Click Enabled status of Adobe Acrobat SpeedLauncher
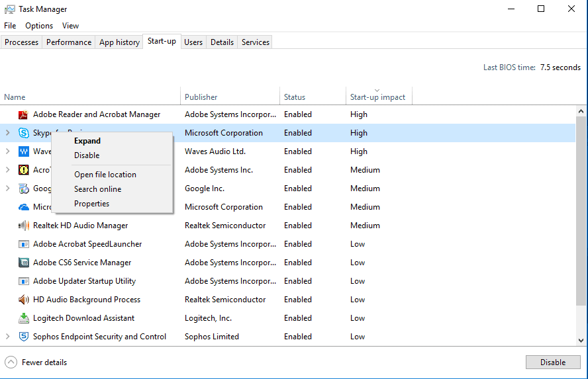This screenshot has height=379, width=588. click(298, 244)
